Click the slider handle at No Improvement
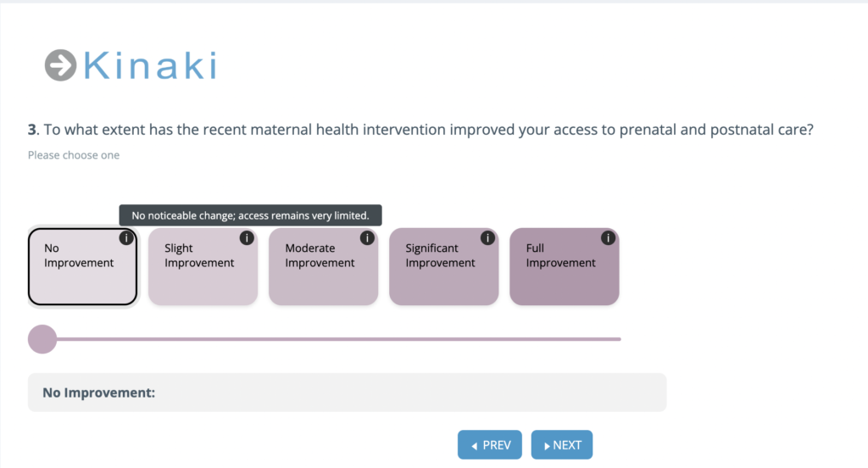This screenshot has width=868, height=468. [x=42, y=339]
